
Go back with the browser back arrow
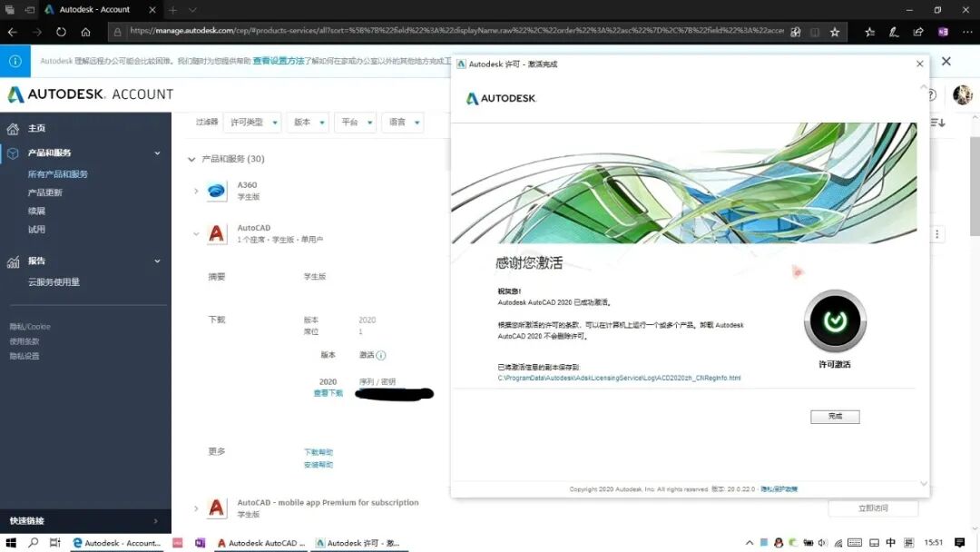coord(13,32)
